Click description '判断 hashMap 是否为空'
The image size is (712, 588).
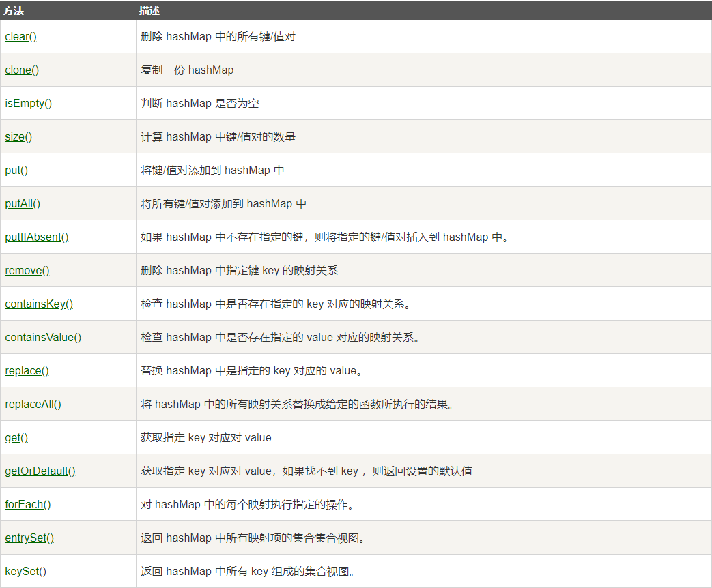pyautogui.click(x=200, y=104)
